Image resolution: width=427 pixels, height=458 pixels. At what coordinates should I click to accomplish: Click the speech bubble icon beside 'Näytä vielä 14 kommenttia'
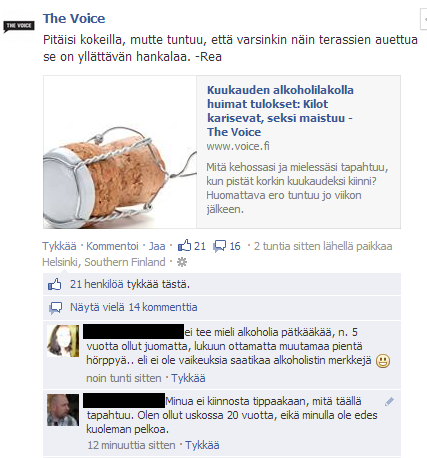(56, 308)
